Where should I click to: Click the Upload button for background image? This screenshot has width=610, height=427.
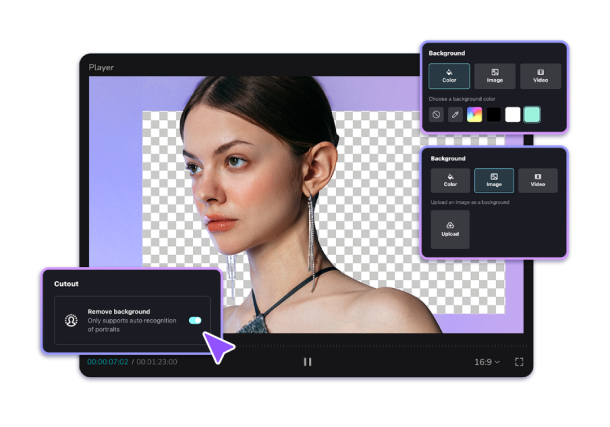(450, 229)
